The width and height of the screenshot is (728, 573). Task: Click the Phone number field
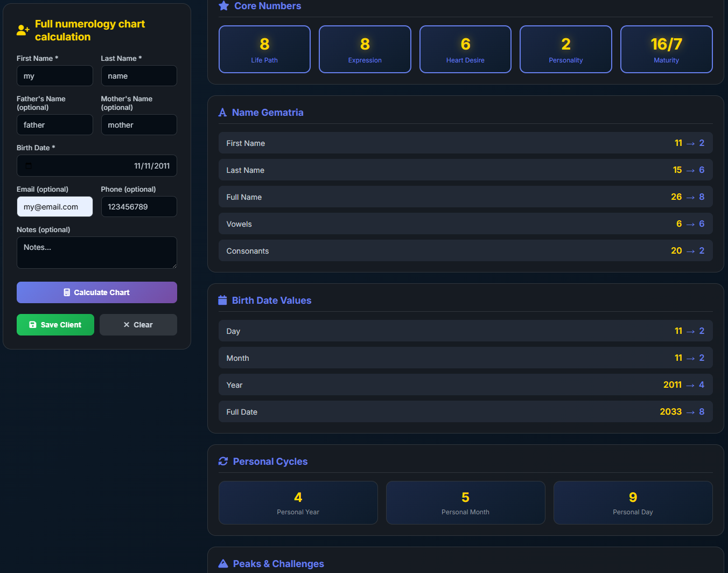click(x=139, y=207)
